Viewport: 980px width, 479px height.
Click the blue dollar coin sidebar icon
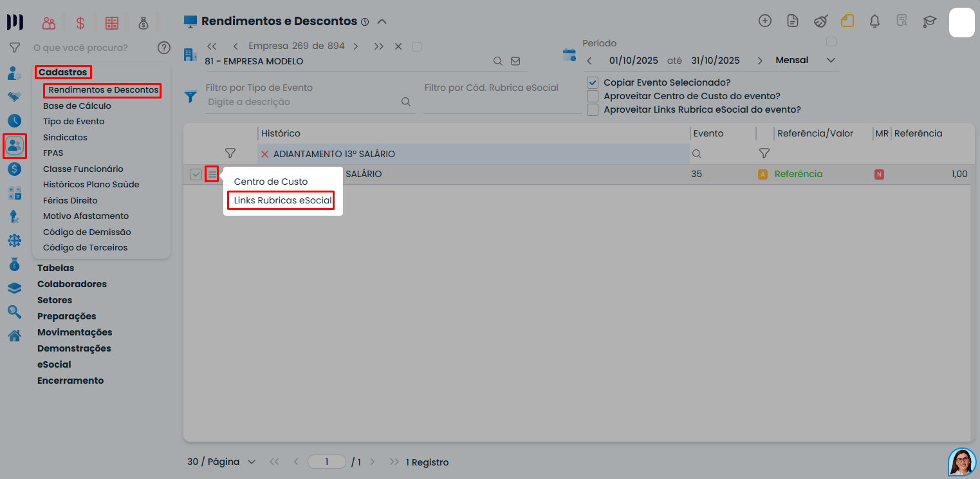pyautogui.click(x=14, y=169)
